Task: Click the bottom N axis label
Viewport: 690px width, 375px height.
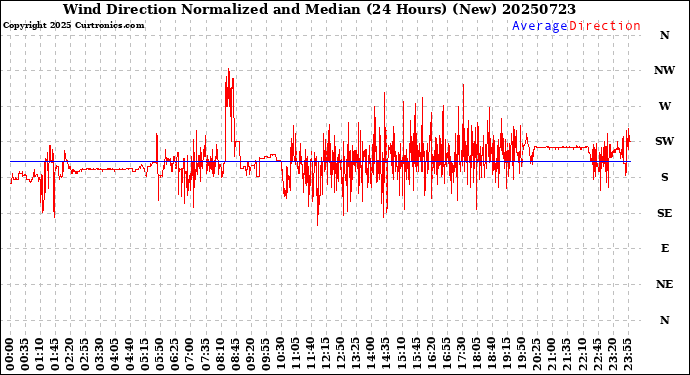Action: tap(664, 320)
